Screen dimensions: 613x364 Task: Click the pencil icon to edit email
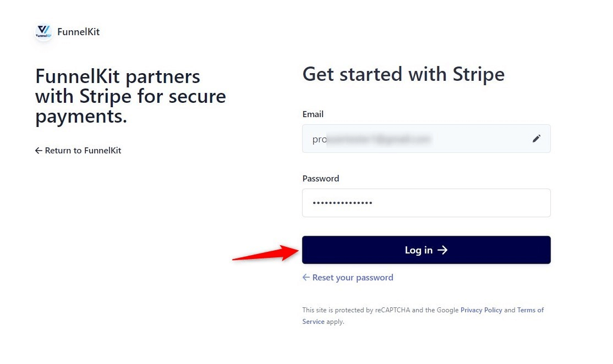pyautogui.click(x=536, y=139)
